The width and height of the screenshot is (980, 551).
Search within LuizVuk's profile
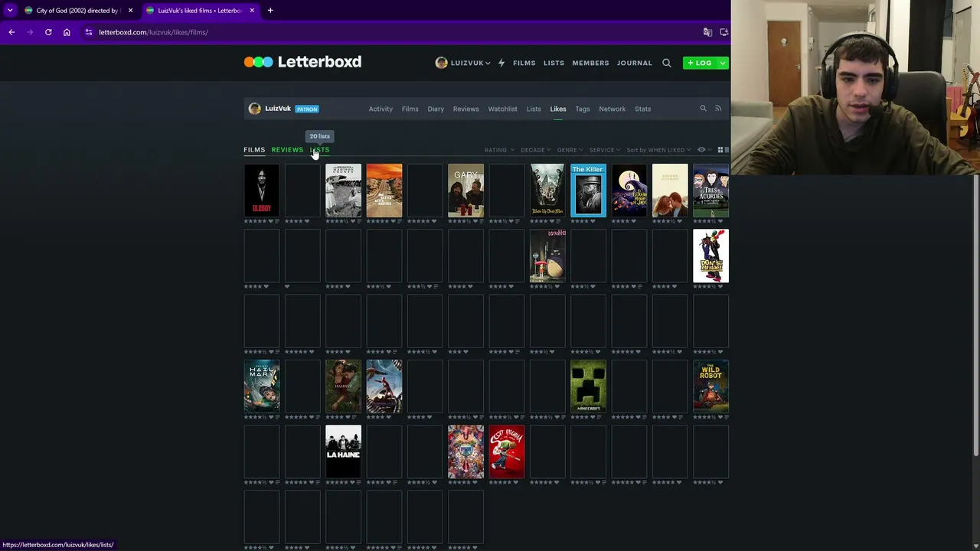pyautogui.click(x=703, y=109)
